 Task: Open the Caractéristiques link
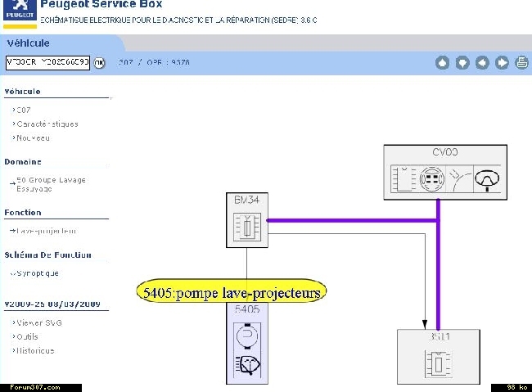click(47, 124)
